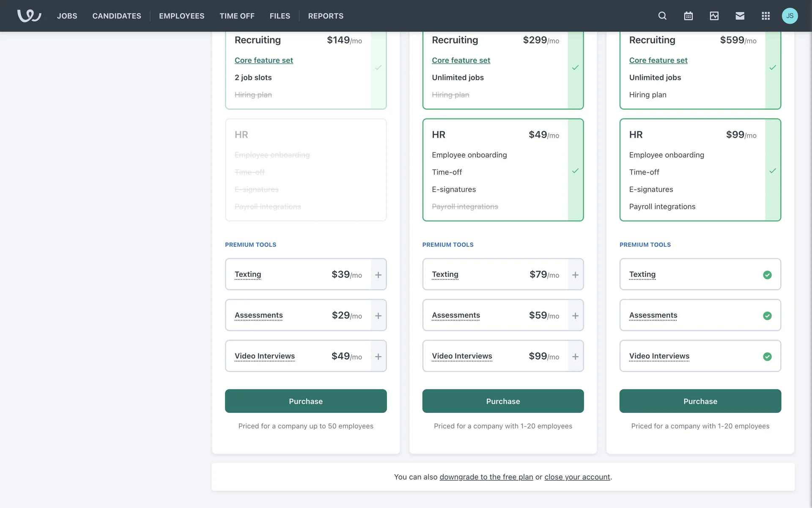
Task: Open the mail inbox icon
Action: tap(740, 16)
